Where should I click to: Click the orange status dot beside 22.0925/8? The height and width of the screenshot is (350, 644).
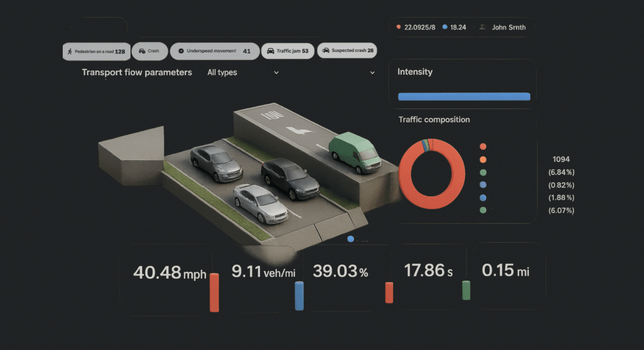pos(399,27)
